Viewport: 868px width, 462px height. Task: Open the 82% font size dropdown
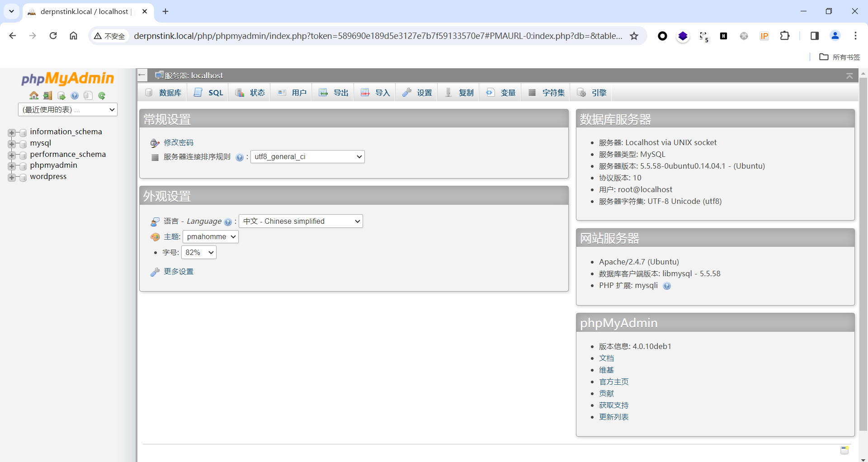[x=199, y=252]
